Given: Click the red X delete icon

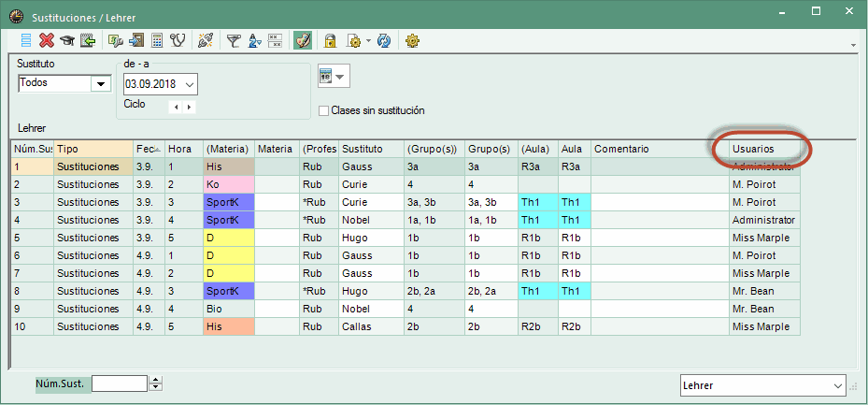Looking at the screenshot, I should click(47, 40).
